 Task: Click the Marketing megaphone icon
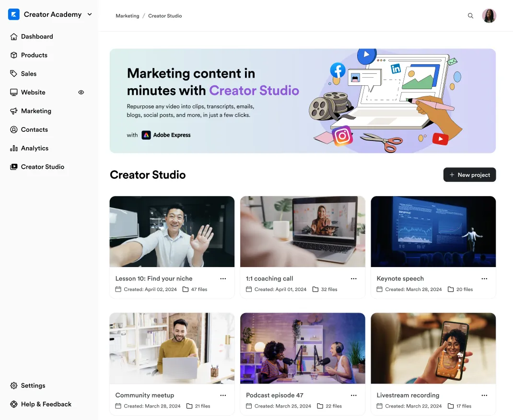coord(14,111)
